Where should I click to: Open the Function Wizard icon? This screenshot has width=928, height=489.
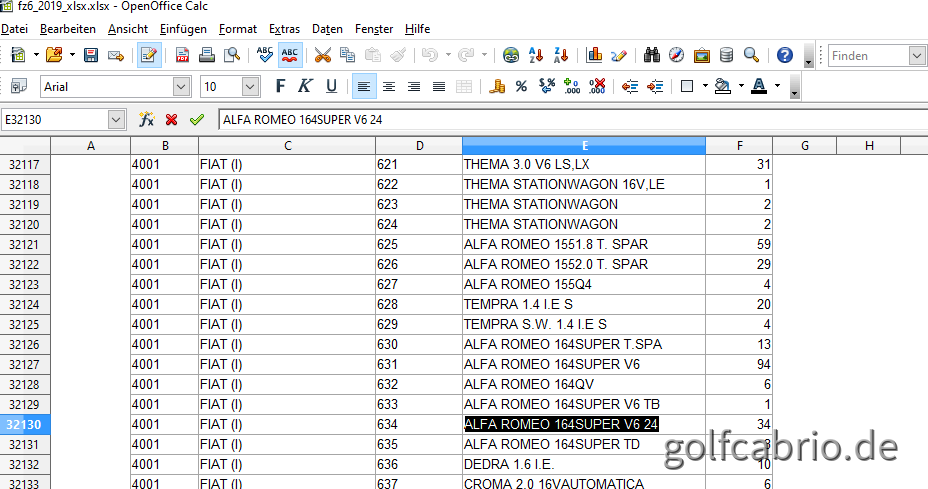point(146,119)
